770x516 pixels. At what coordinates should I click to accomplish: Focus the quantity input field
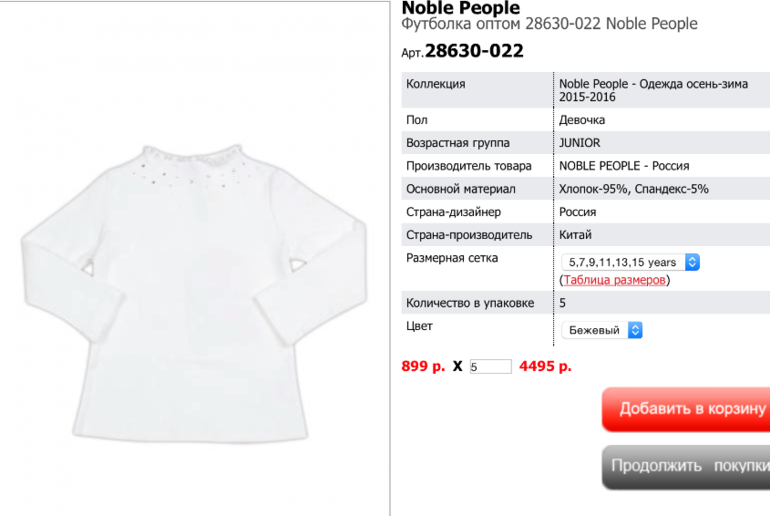[x=491, y=366]
